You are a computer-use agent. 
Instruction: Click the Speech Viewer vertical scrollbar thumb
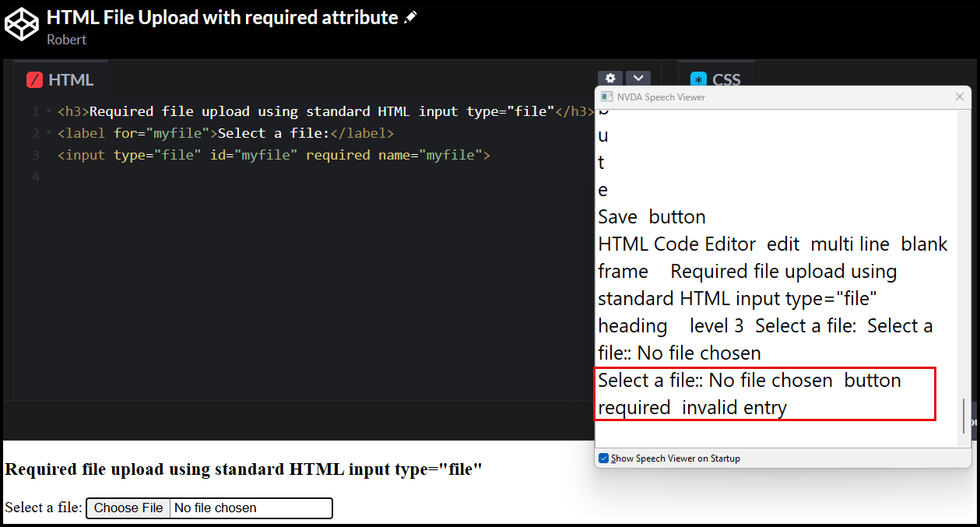coord(964,416)
